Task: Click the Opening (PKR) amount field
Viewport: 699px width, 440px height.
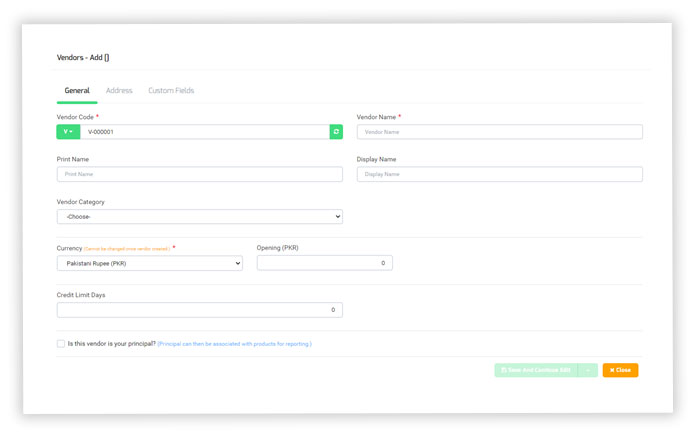Action: point(324,263)
